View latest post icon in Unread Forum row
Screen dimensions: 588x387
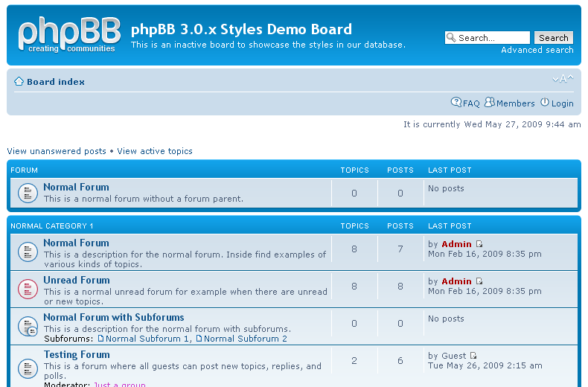click(x=479, y=281)
